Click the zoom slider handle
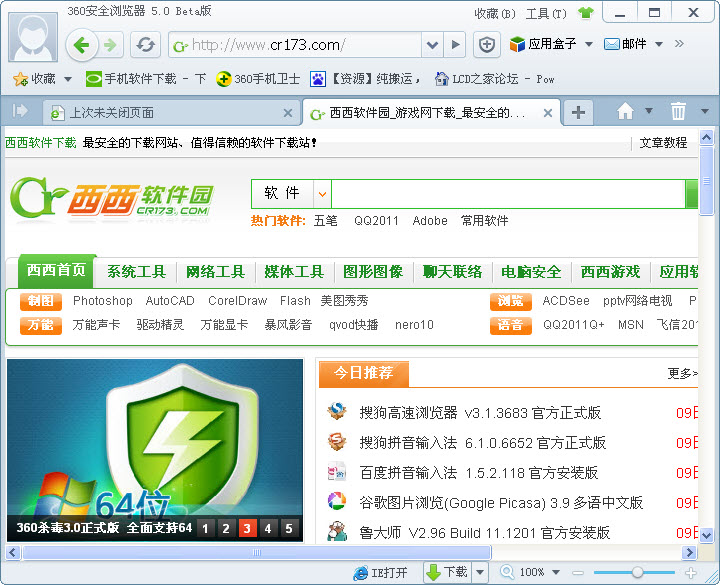720x585 pixels. coord(637,572)
